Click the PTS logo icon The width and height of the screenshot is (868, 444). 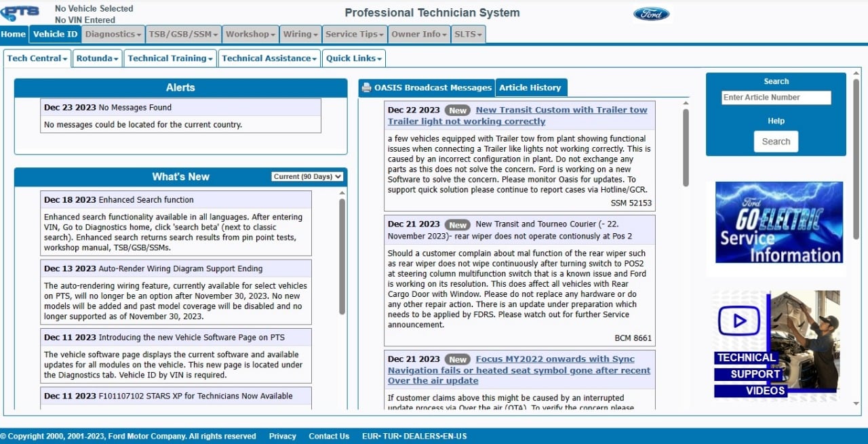click(x=20, y=13)
